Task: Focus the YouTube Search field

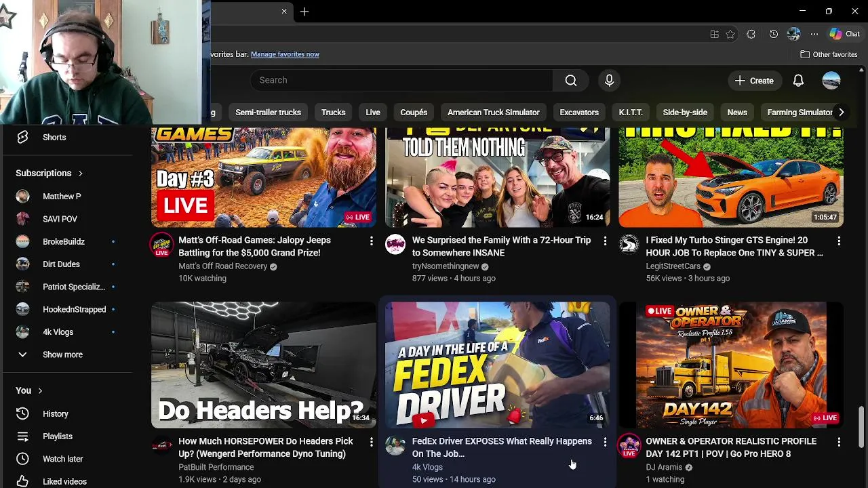Action: click(x=402, y=80)
